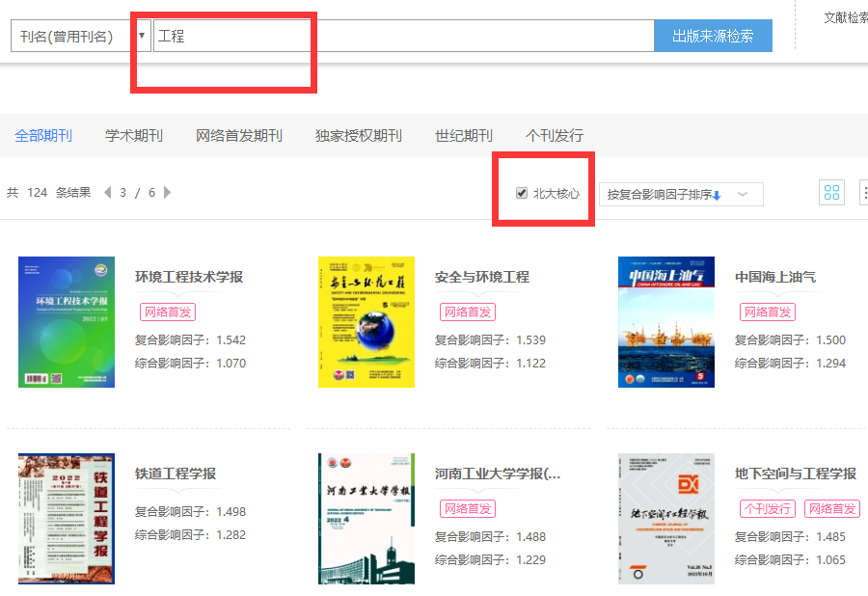
Task: Open 中国海上油气 cover thumbnail
Action: pos(666,322)
